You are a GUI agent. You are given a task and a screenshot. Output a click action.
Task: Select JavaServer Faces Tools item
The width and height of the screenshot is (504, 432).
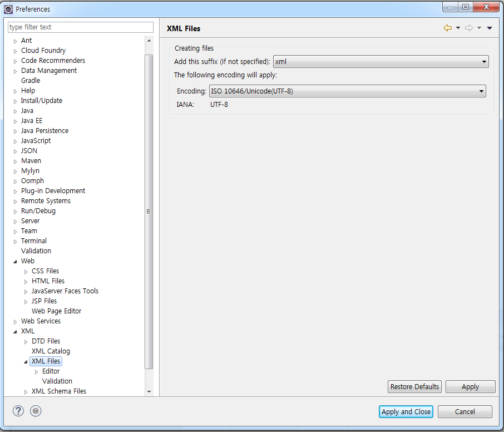[x=65, y=291]
